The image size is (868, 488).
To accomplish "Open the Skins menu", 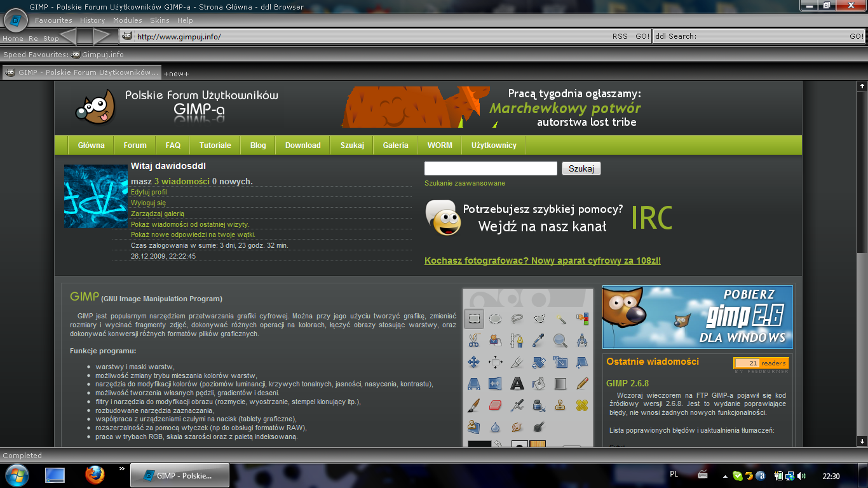I will 159,20.
